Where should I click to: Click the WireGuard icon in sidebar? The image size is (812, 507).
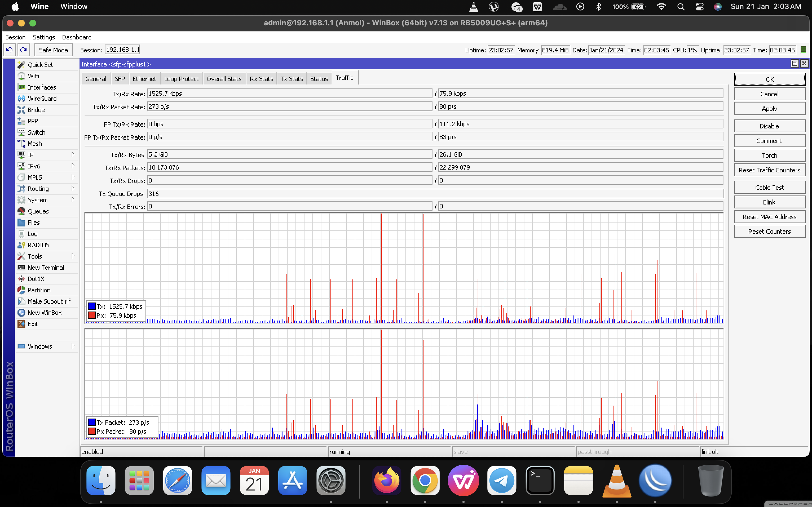click(21, 99)
